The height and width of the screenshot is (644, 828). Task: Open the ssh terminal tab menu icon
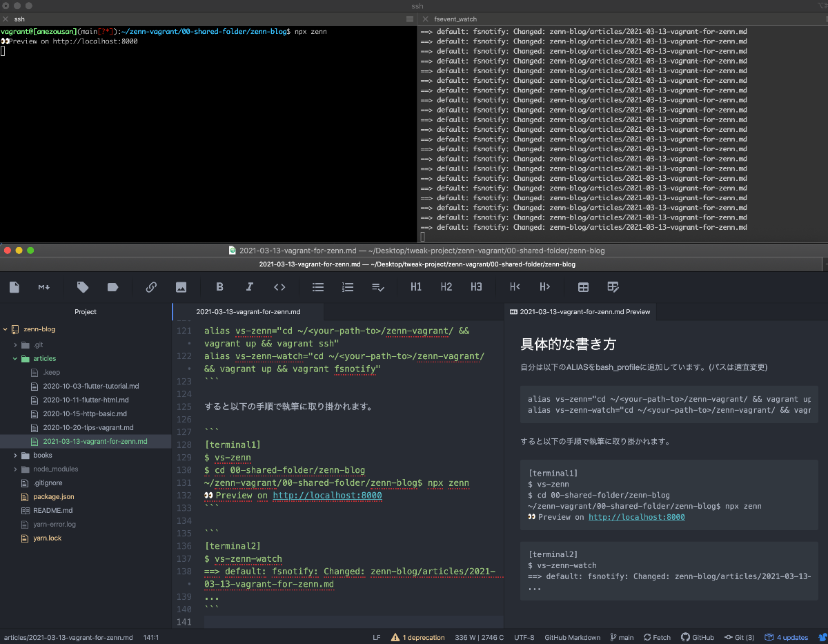pyautogui.click(x=410, y=19)
